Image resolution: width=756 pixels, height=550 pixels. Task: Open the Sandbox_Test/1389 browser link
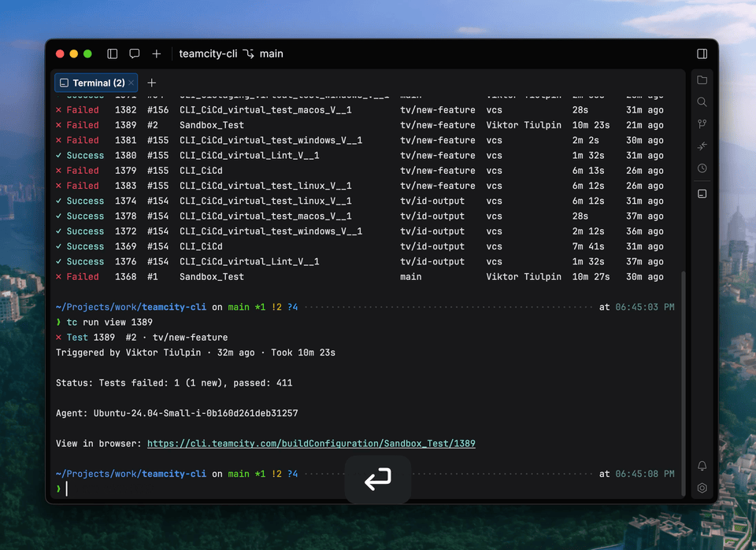point(311,444)
